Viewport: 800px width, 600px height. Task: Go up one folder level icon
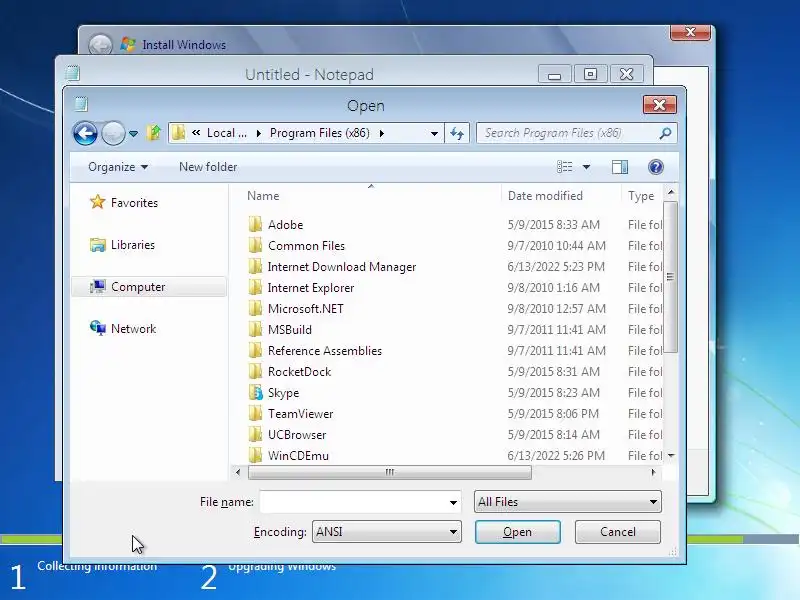pos(153,133)
